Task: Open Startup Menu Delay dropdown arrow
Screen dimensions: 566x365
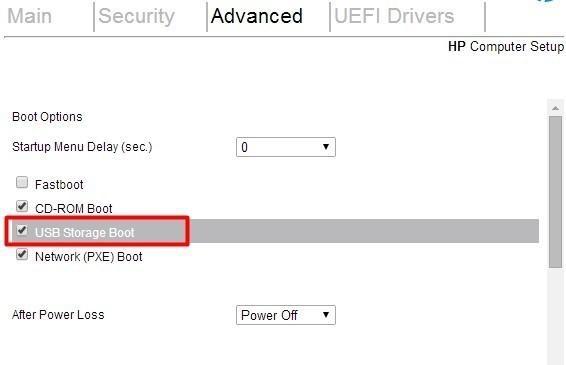Action: tap(326, 147)
